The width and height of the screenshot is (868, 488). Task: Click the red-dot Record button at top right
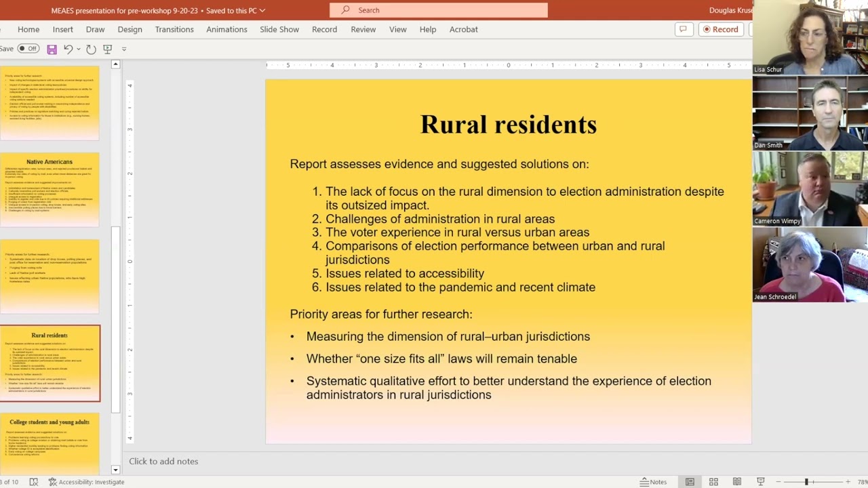(721, 29)
